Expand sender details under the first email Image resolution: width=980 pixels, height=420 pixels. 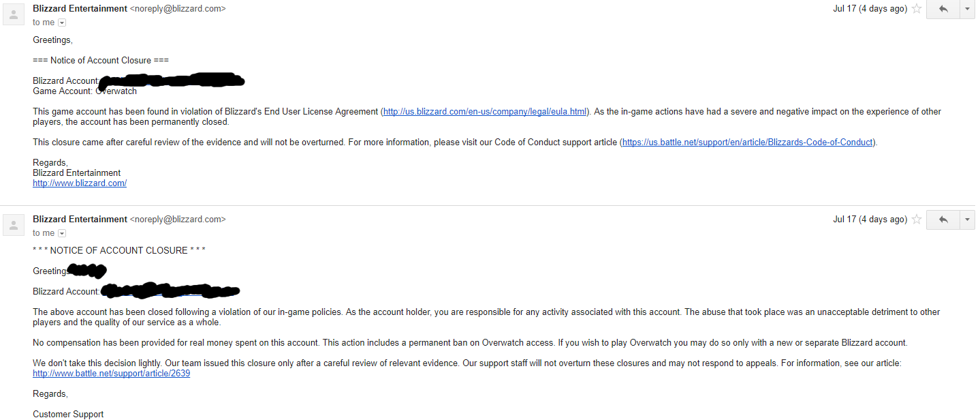(x=61, y=22)
